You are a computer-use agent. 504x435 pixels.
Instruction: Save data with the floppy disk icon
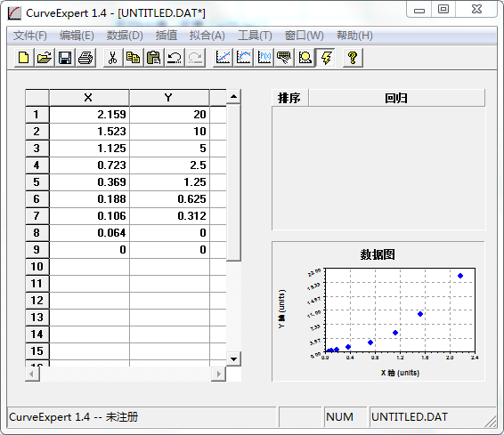[x=65, y=58]
